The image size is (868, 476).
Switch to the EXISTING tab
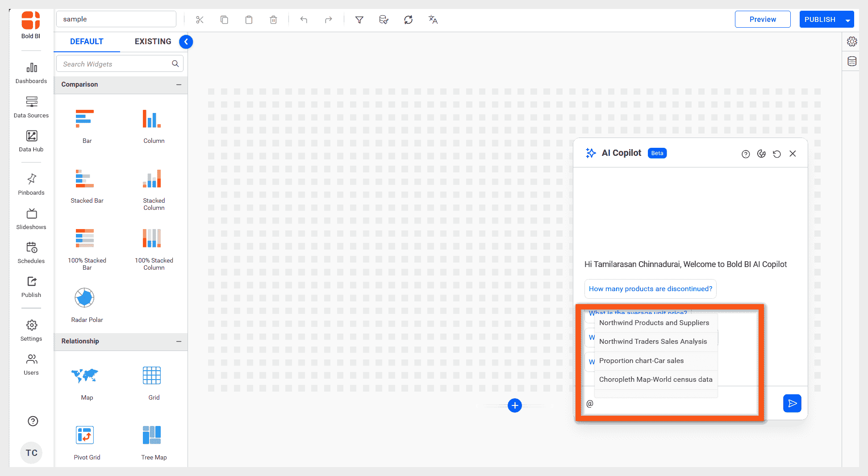coord(152,41)
